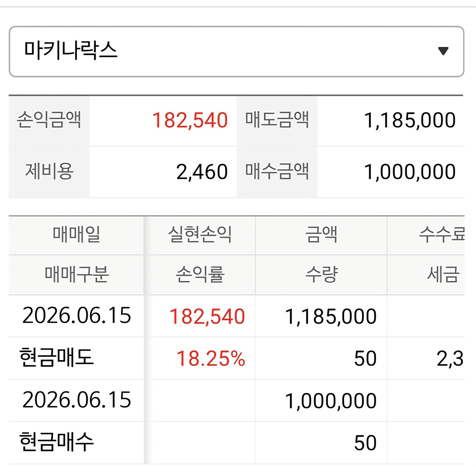This screenshot has height=468, width=476.
Task: Click the 매도금액 value 1,185,000 in summary
Action: (410, 120)
